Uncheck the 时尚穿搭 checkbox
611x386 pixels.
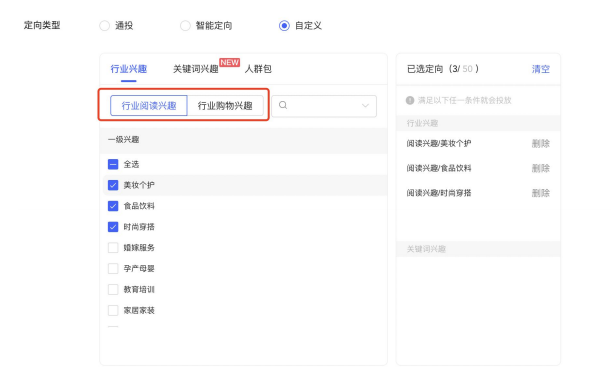[x=113, y=227]
